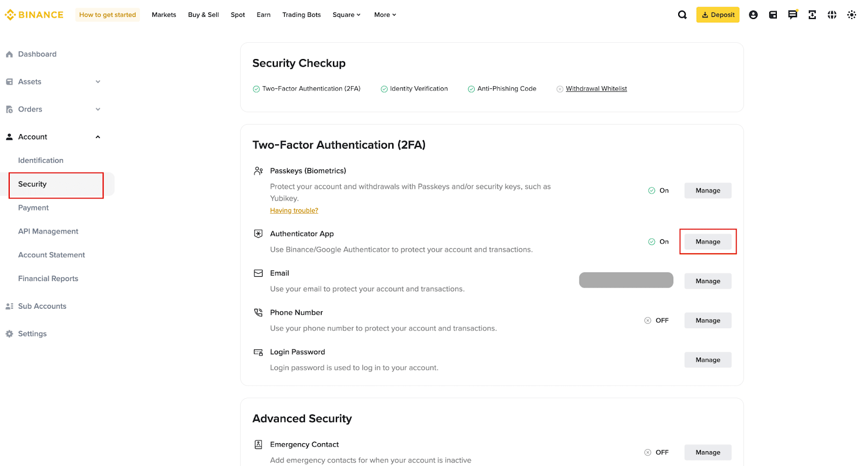Click the Orders sidebar icon
This screenshot has width=868, height=466.
tap(9, 110)
